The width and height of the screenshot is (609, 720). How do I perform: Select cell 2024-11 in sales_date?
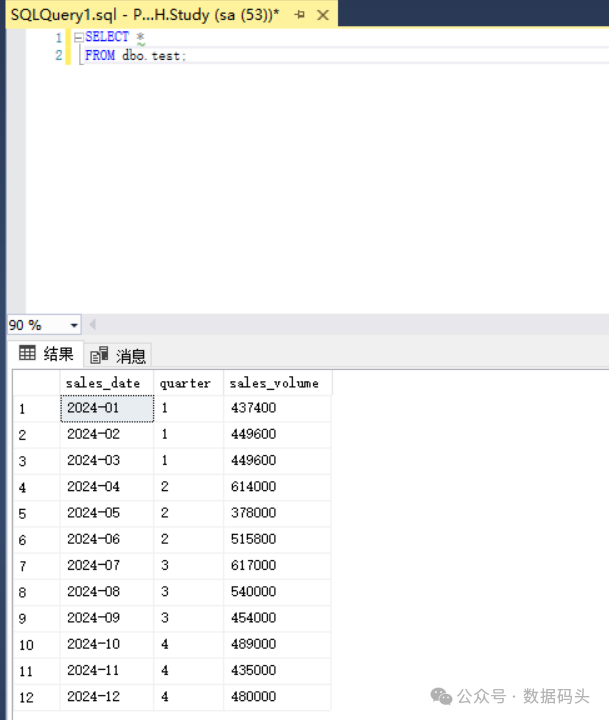(107, 670)
